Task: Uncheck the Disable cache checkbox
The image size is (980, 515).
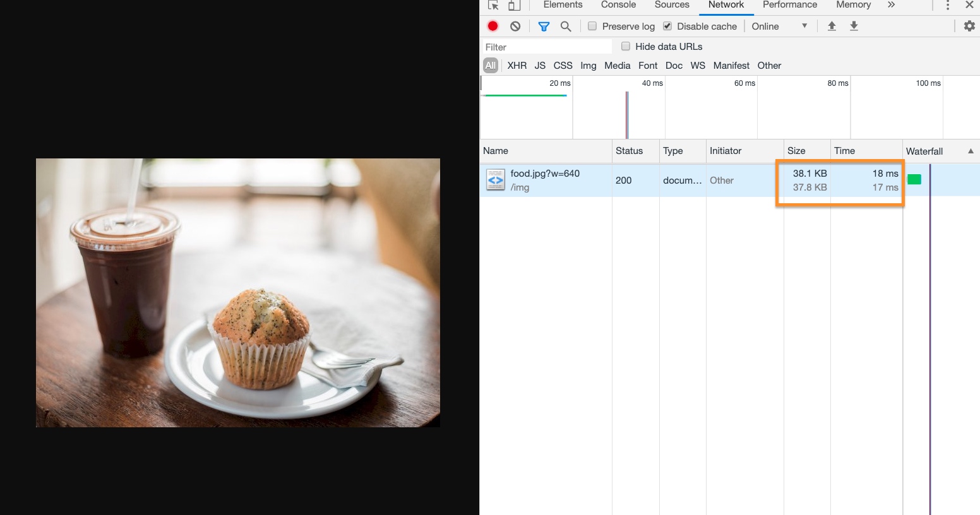Action: (667, 26)
